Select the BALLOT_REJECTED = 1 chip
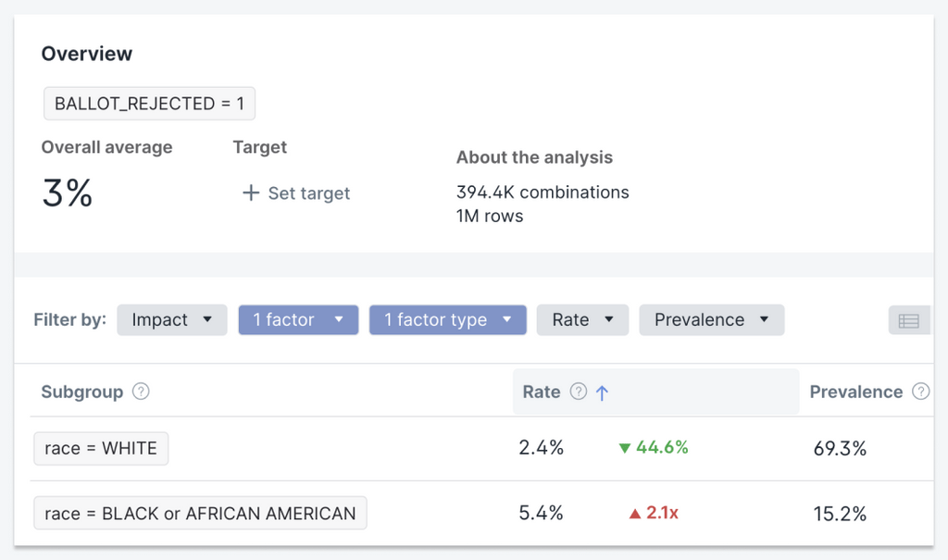 click(x=149, y=104)
